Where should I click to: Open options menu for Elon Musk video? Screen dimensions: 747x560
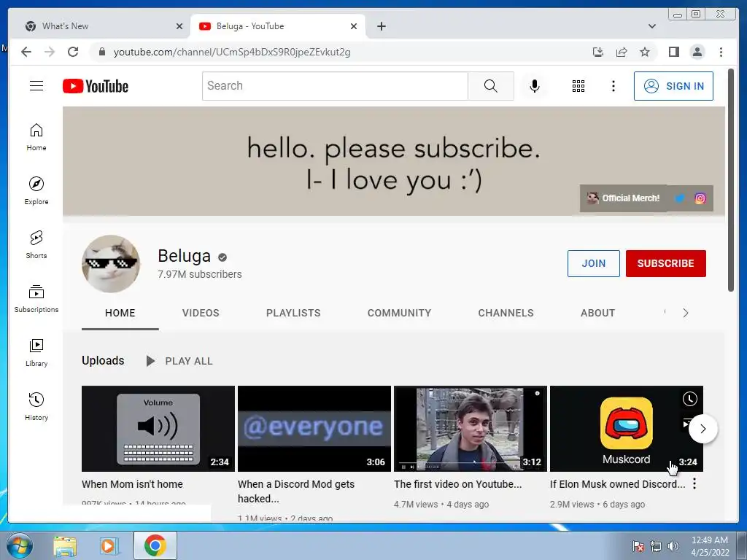[x=694, y=484]
